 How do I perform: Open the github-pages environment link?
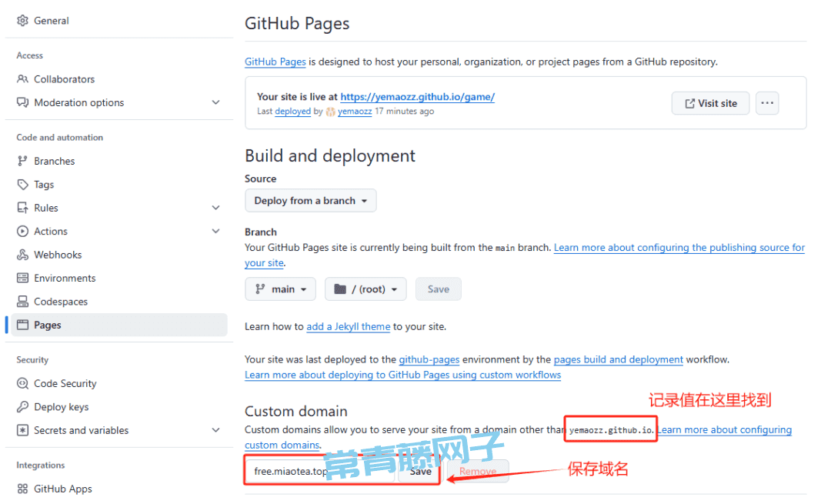coord(429,359)
